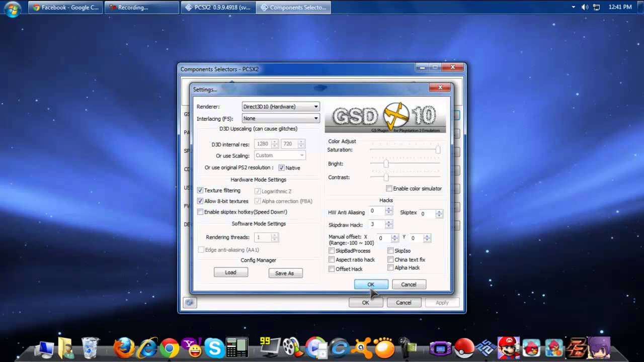Click the Bright slider handle
Image resolution: width=644 pixels, height=362 pixels.
tap(386, 164)
